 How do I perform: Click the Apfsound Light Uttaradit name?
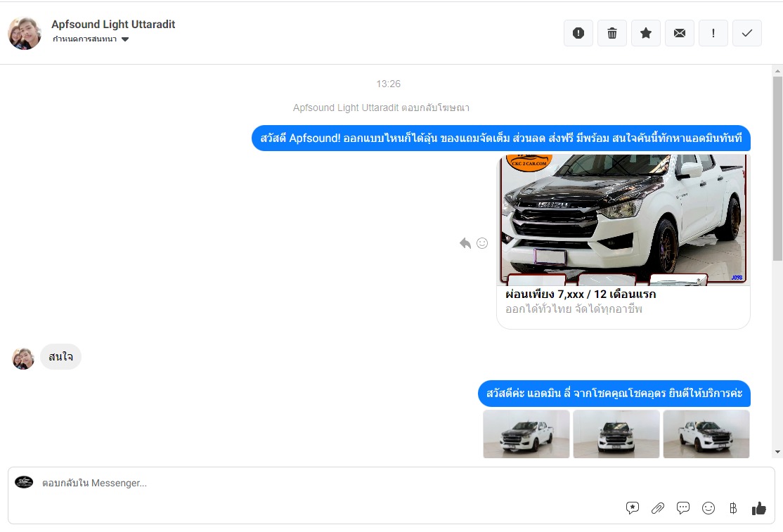pos(113,25)
